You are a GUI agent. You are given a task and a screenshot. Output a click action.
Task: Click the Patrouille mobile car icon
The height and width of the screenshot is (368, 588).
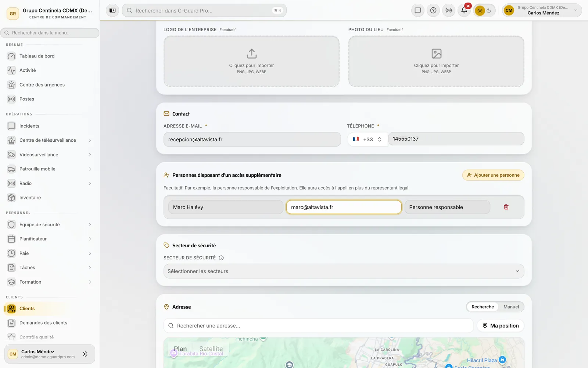[11, 169]
